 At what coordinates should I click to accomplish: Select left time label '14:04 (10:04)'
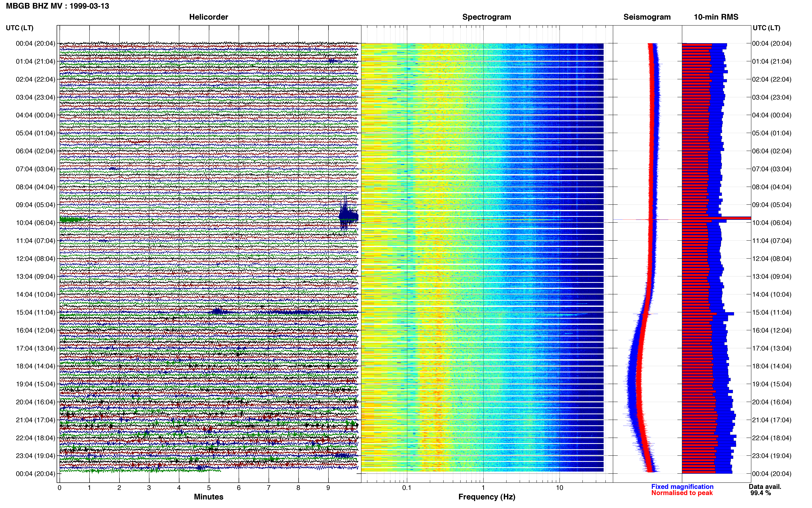(36, 295)
